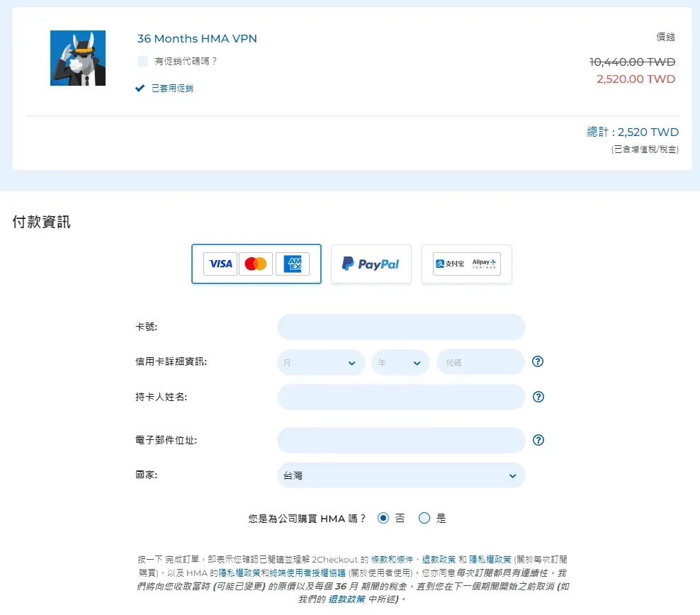Click the cardholder name (持卡人姓名) field
Screen dimensions: 700x615
pyautogui.click(x=401, y=397)
